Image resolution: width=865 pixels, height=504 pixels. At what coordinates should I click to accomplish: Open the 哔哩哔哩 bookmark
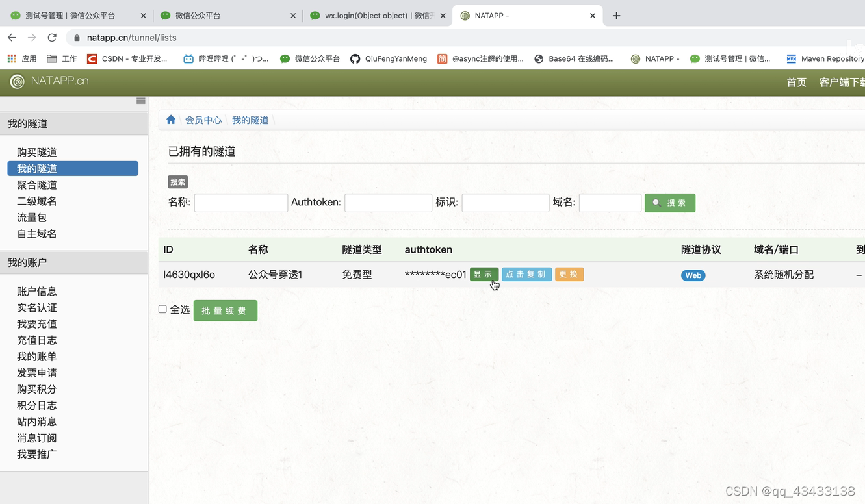(x=226, y=58)
